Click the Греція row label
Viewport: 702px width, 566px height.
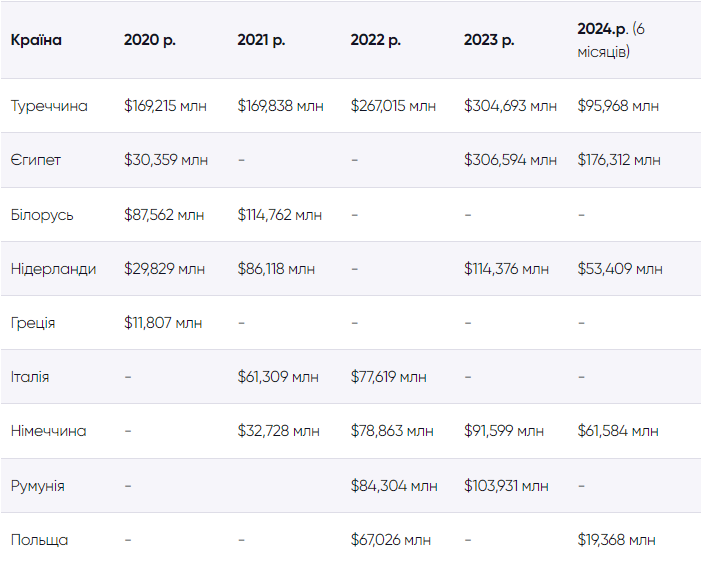(33, 323)
